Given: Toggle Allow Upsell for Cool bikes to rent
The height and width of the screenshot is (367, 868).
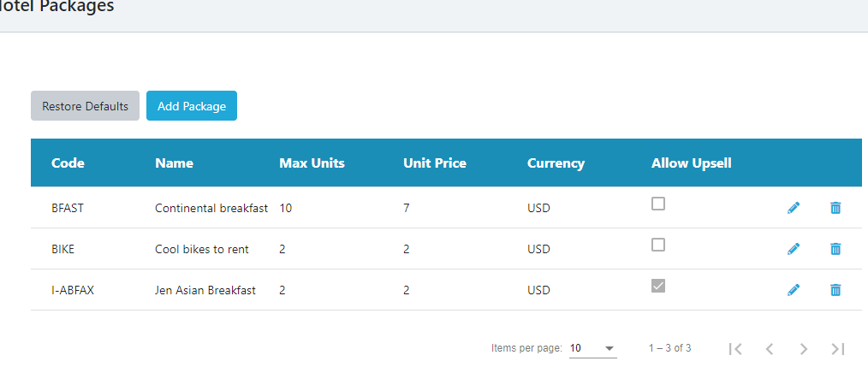Looking at the screenshot, I should point(658,245).
